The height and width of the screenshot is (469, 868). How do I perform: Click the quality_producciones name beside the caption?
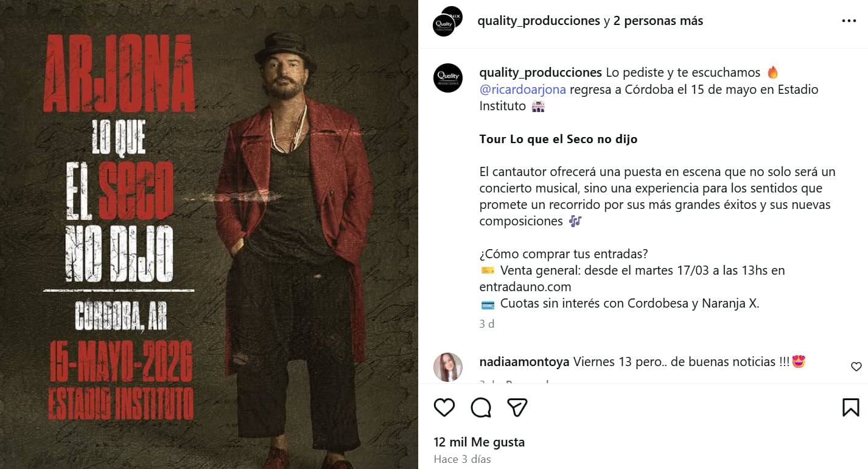[541, 72]
